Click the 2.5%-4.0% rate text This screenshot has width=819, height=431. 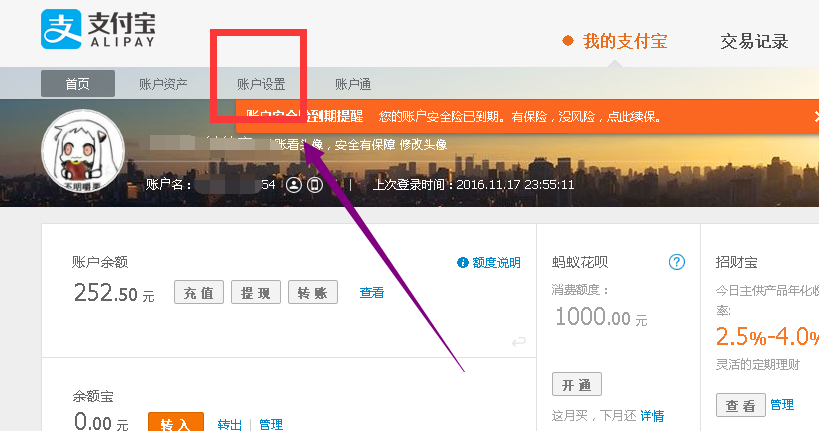(x=767, y=336)
